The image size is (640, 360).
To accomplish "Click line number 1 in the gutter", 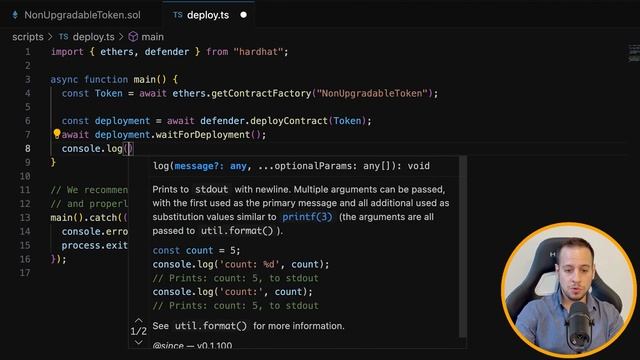I will (x=27, y=52).
